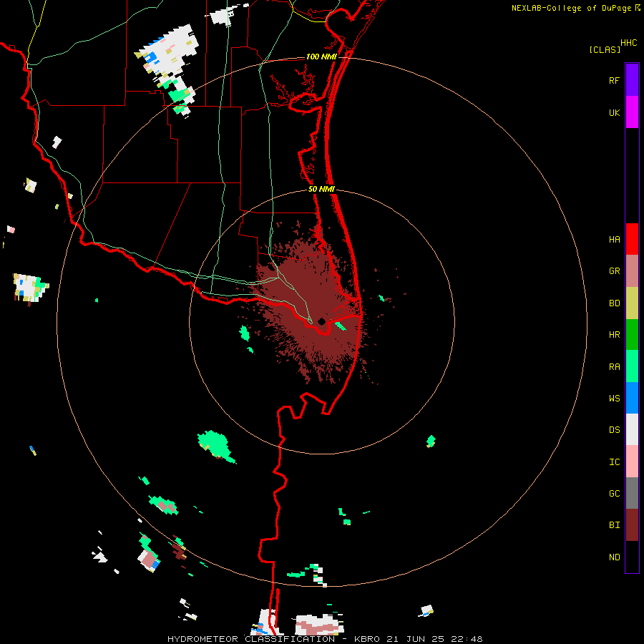Image resolution: width=644 pixels, height=644 pixels.
Task: Click the GC legend label
Action: pyautogui.click(x=614, y=493)
